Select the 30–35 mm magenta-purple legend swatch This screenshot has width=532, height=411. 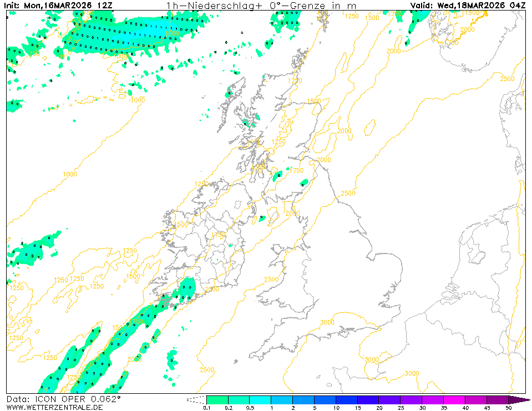[432, 399]
